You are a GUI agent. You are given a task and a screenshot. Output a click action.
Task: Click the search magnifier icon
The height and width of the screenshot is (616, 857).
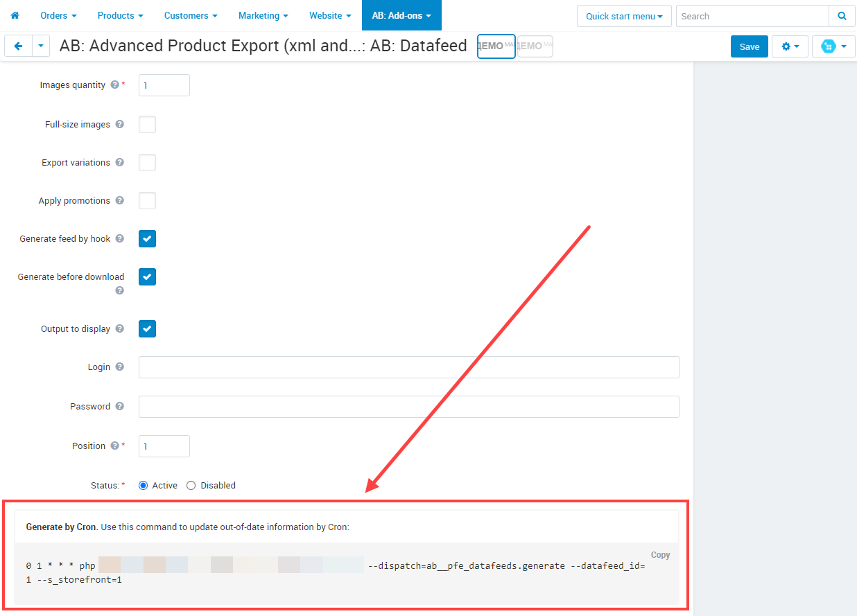pyautogui.click(x=841, y=15)
